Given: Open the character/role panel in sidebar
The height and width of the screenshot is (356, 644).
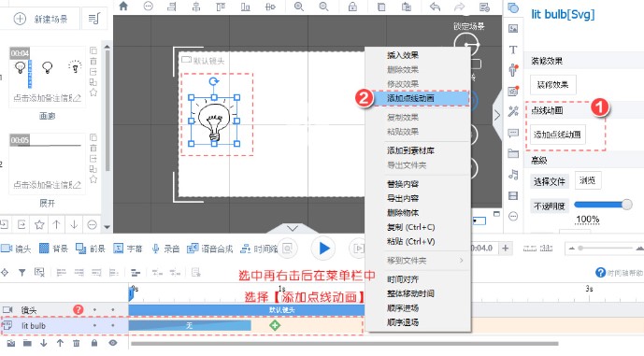Looking at the screenshot, I should coord(513,70).
